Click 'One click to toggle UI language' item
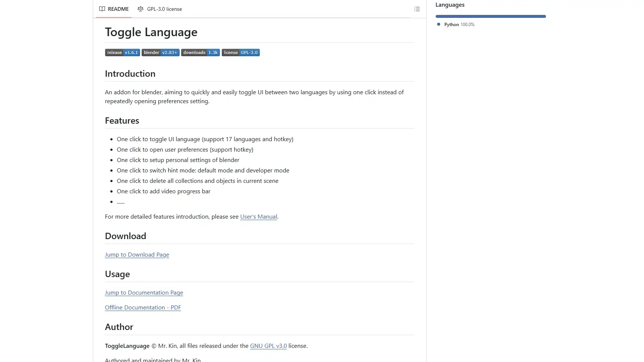Viewport: 644px width, 362px height. click(x=205, y=139)
